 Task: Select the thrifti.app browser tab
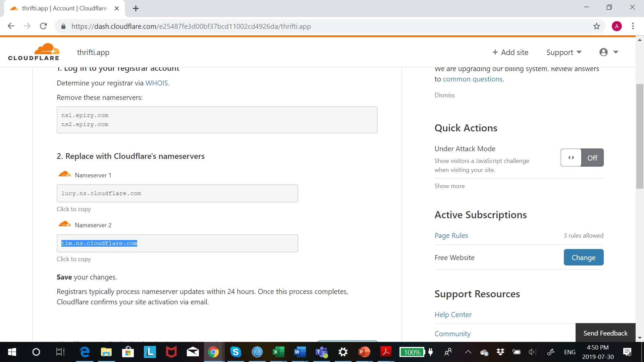pos(64,8)
